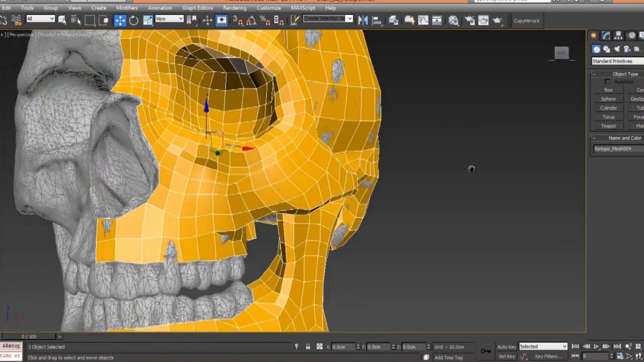Click the Render Setup teapot icon

click(x=470, y=20)
